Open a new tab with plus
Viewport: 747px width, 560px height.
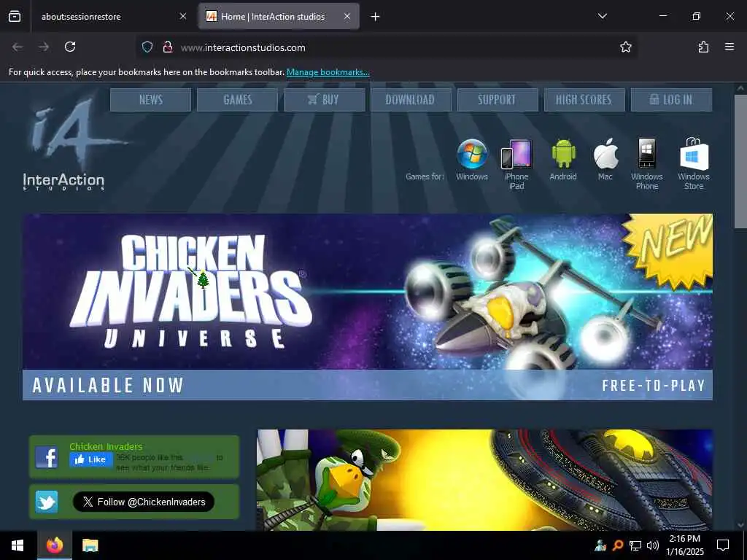(375, 17)
